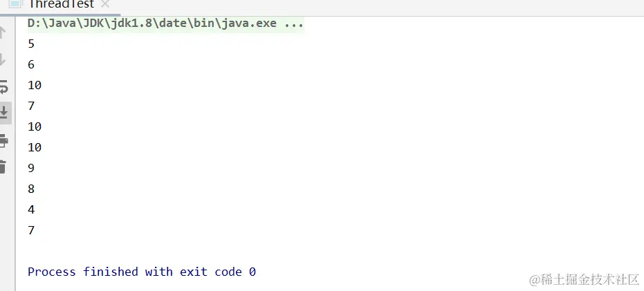The width and height of the screenshot is (644, 291).
Task: Click the ThreadTest run configuration icon
Action: click(15, 5)
